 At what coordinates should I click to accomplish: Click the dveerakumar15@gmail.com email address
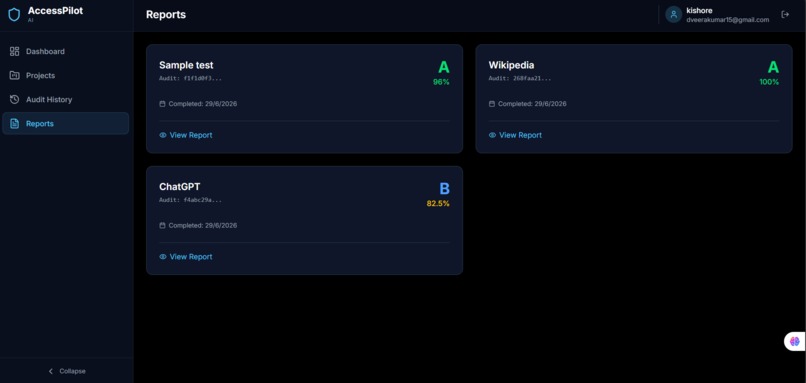[727, 20]
